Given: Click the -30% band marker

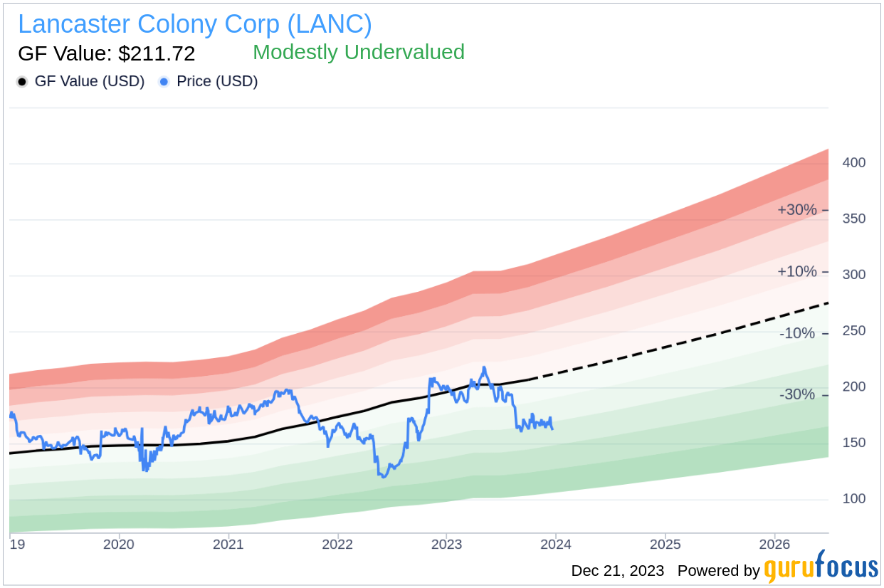Looking at the screenshot, I should (x=804, y=394).
